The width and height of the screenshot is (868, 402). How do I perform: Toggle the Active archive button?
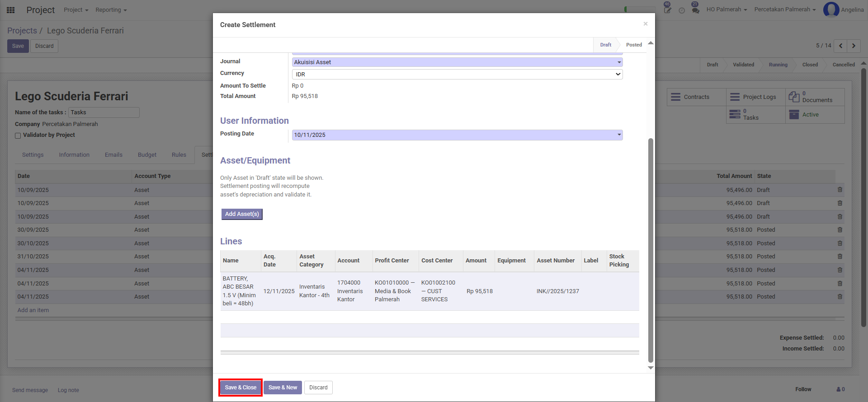click(815, 115)
